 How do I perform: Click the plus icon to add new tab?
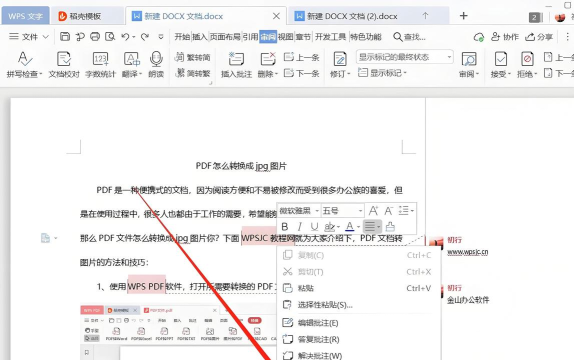tap(463, 16)
